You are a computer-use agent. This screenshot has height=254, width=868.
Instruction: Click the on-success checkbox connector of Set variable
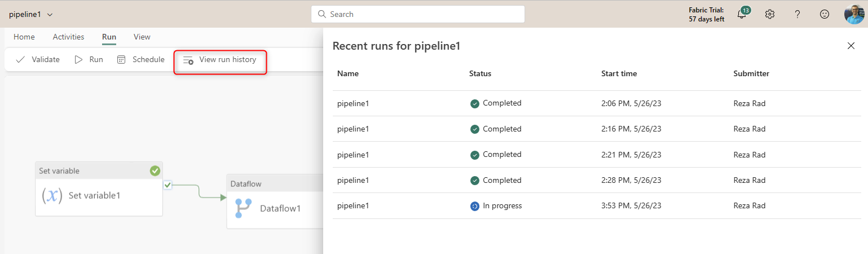point(168,185)
